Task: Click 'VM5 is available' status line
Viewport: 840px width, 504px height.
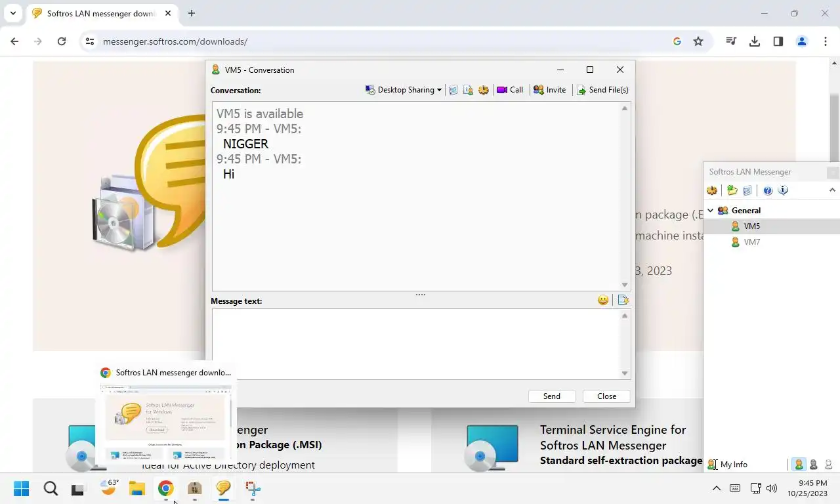Action: 260,114
